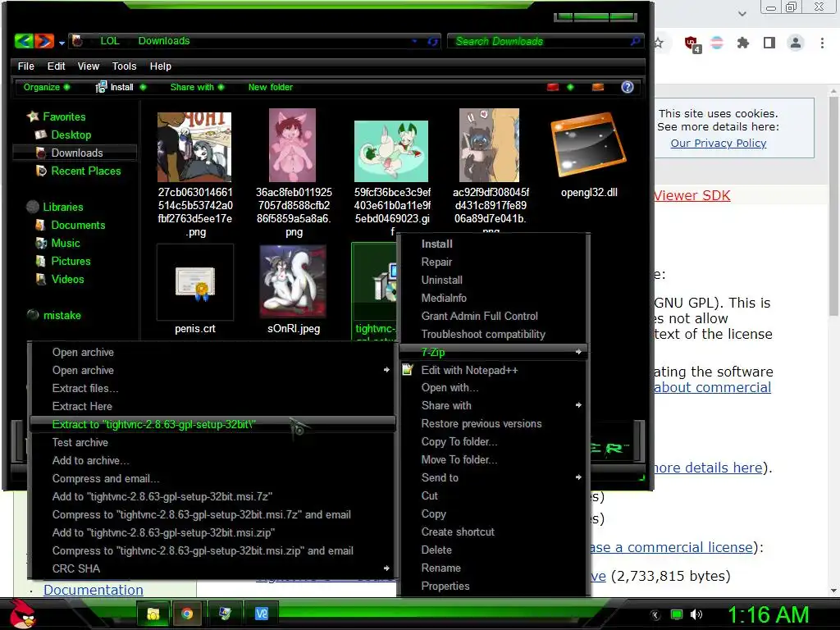The image size is (840, 630).
Task: Open Explorer help via the question mark icon
Action: point(628,87)
